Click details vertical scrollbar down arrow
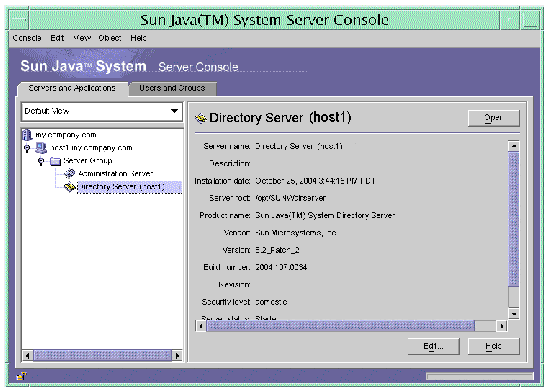Screen dimensions: 549x392 point(513,314)
